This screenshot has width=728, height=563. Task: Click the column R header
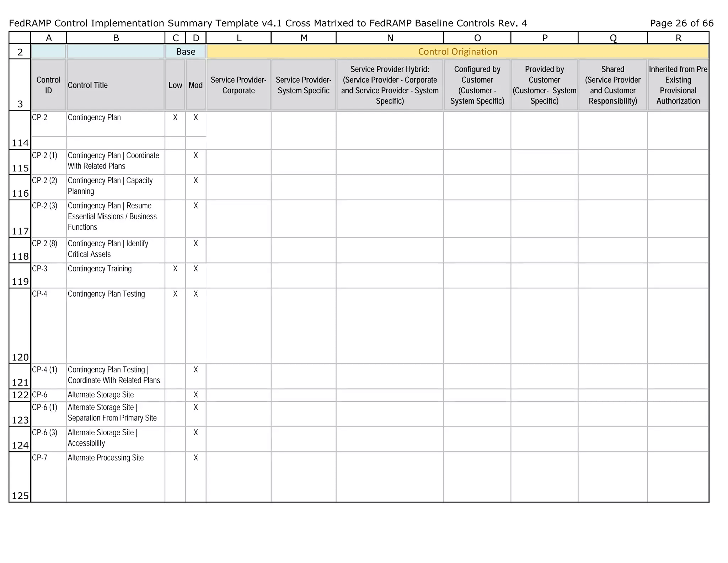pos(678,38)
